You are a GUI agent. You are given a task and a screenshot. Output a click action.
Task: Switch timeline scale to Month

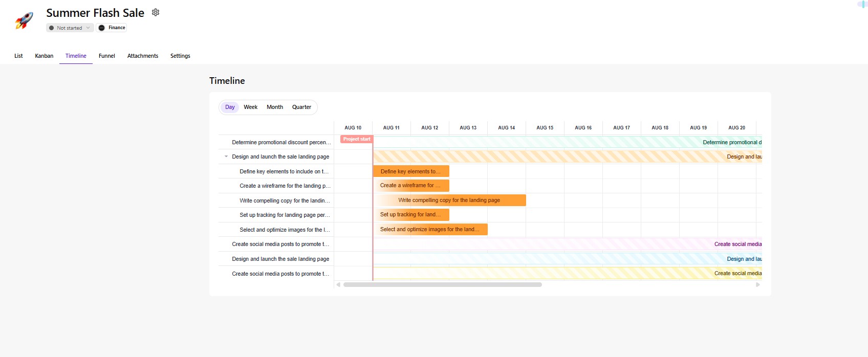[x=274, y=107]
